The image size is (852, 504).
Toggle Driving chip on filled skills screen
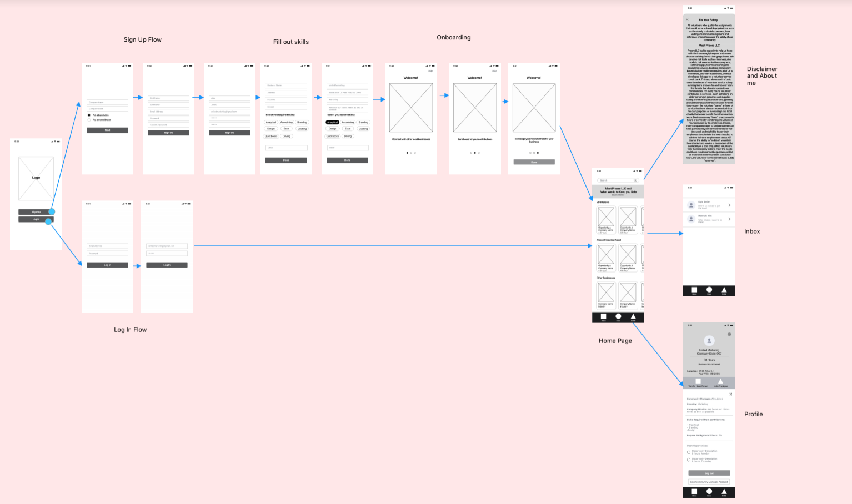pos(348,136)
